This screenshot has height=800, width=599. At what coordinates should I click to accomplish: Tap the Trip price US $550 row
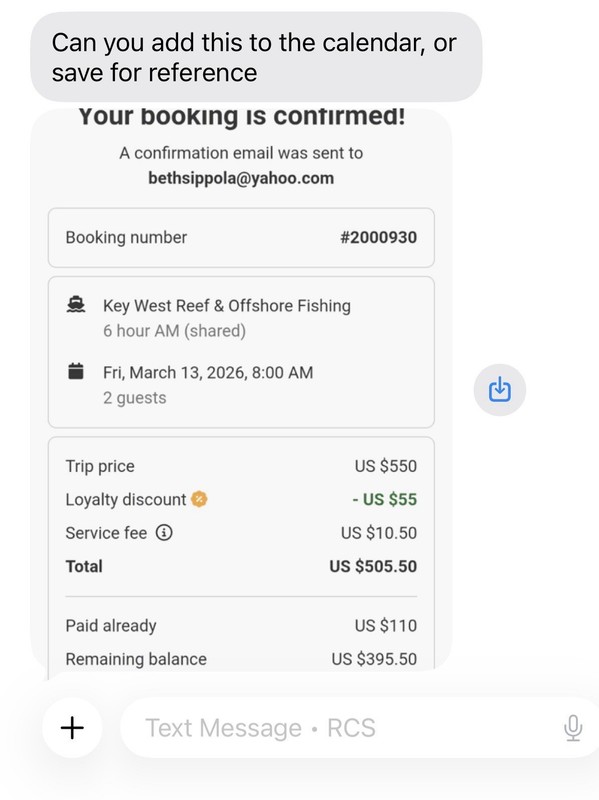point(241,466)
